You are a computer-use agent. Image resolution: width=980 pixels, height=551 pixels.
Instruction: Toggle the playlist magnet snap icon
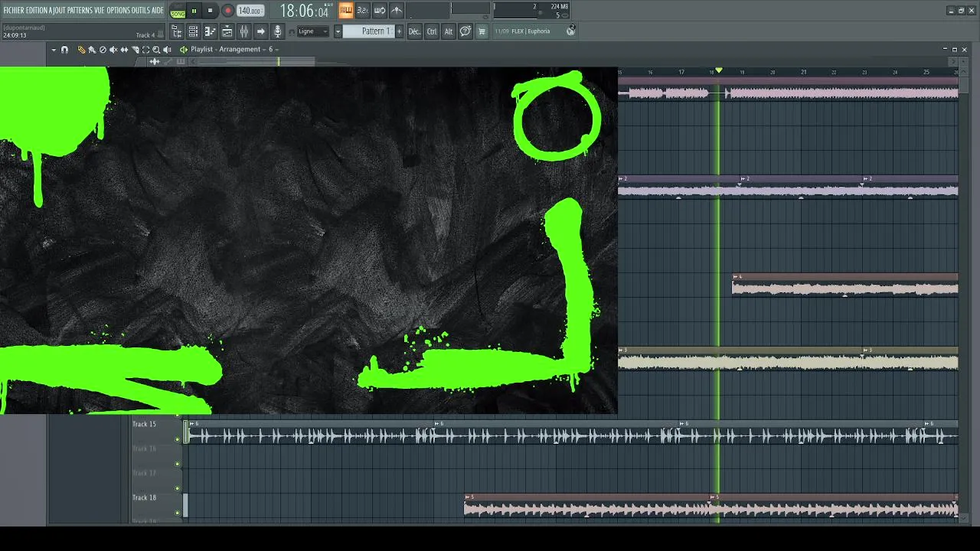[x=64, y=50]
